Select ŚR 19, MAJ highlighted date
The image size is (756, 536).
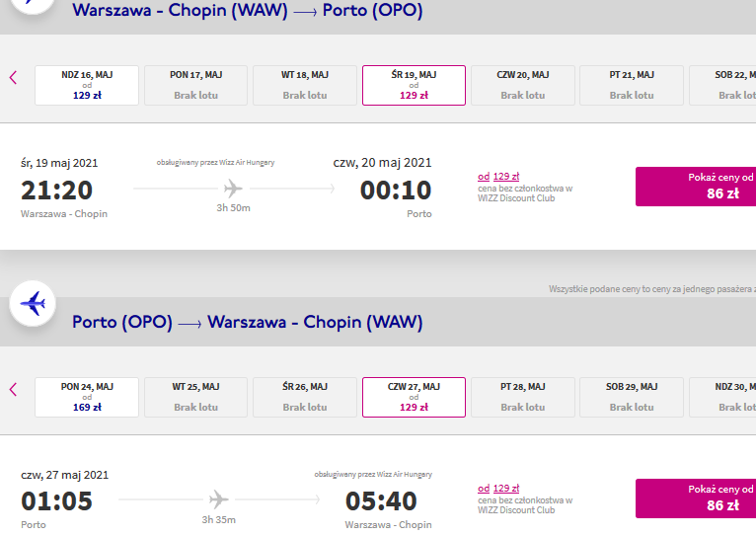tap(414, 85)
